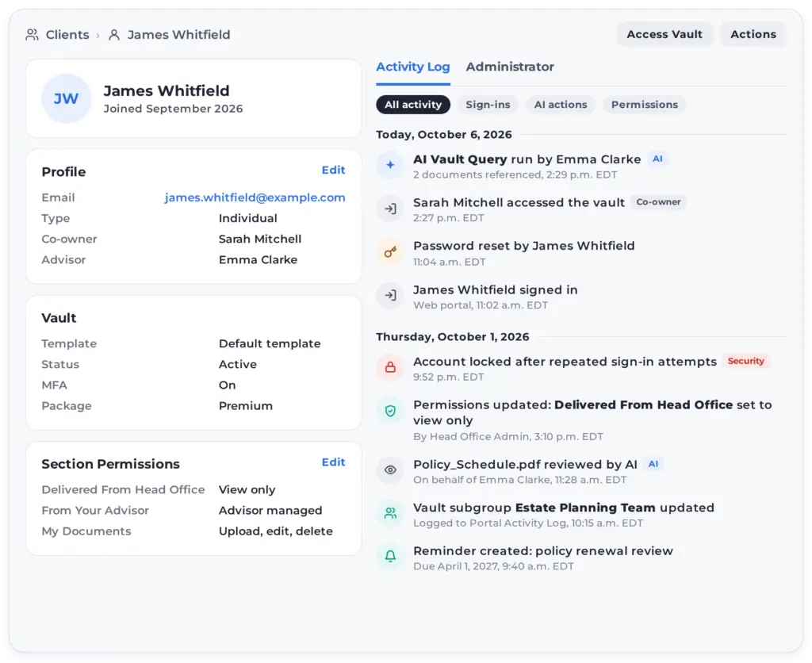Screen dimensions: 812x663
Task: Click 'James Whitfield signed in' entry
Action: tap(495, 290)
